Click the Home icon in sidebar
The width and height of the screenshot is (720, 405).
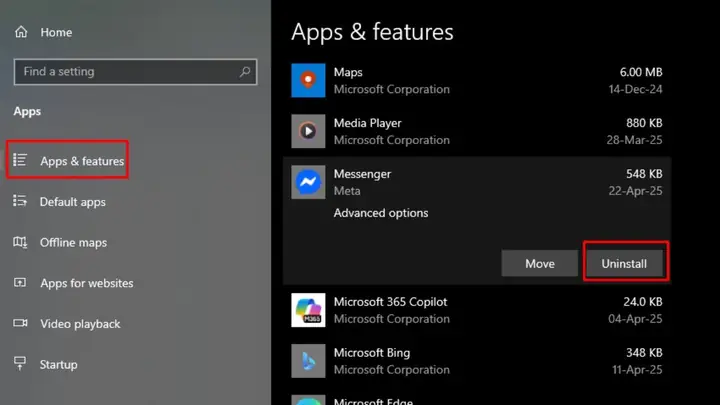pyautogui.click(x=21, y=32)
